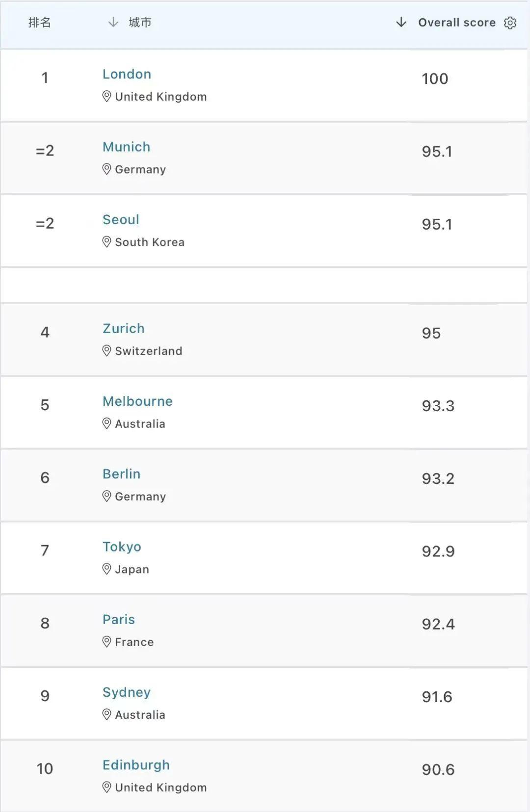Open the Melbourne city link
530x812 pixels.
(137, 401)
